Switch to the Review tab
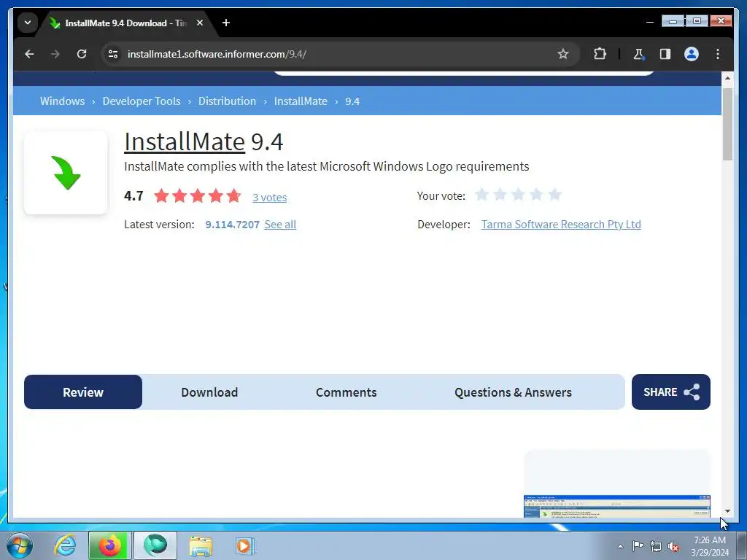 [x=83, y=392]
